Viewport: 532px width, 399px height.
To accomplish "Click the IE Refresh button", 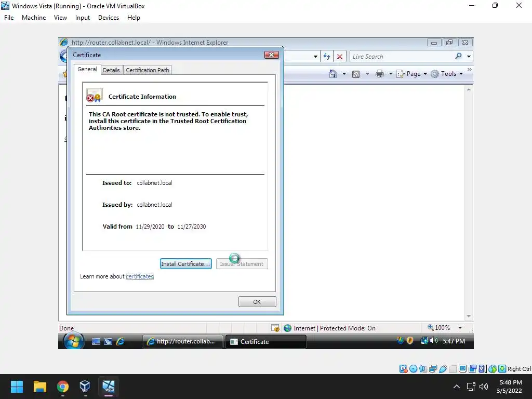I will (x=327, y=56).
